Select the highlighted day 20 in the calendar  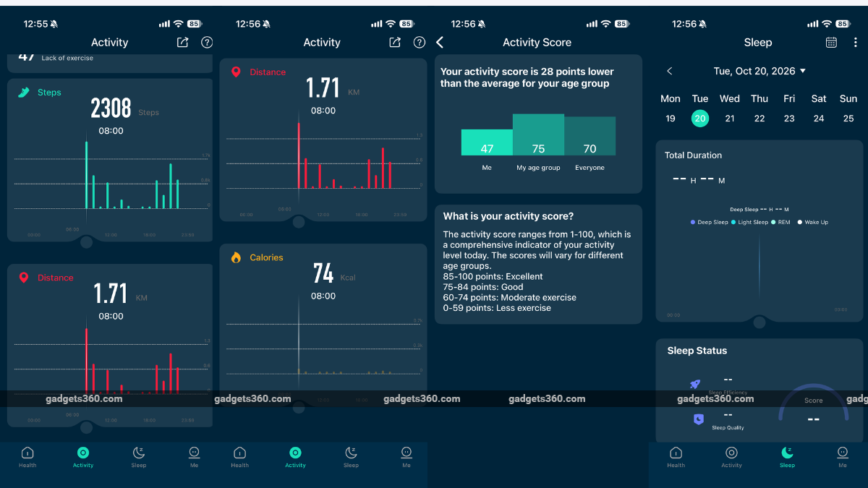700,119
